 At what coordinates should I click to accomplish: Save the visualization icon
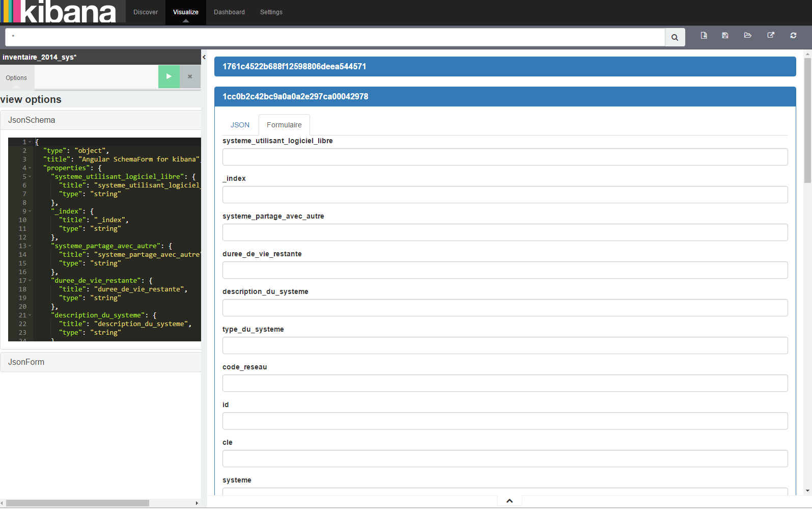tap(725, 36)
